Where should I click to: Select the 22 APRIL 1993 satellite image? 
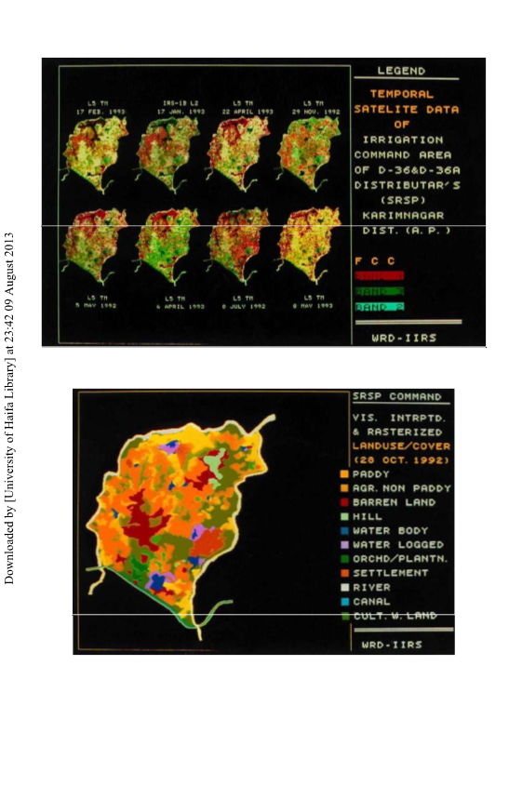pyautogui.click(x=238, y=153)
